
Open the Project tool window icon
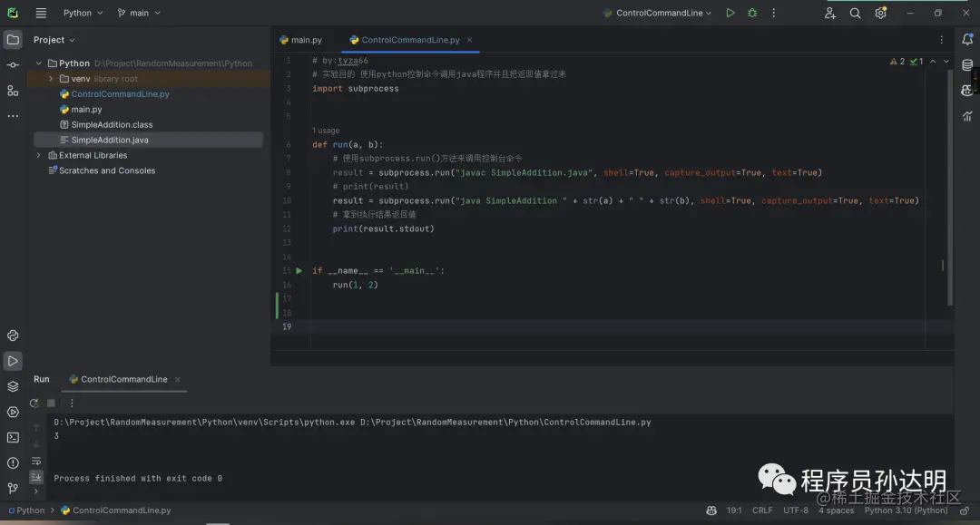(x=13, y=39)
